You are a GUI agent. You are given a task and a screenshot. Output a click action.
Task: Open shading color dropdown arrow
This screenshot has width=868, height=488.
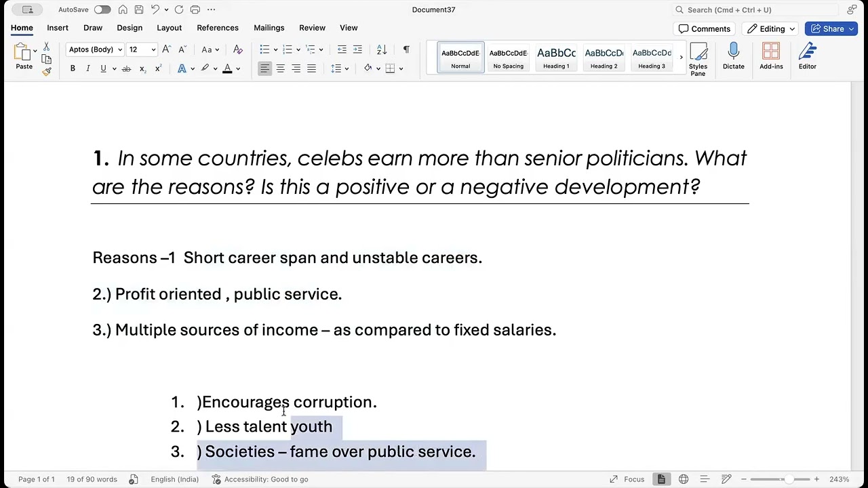(x=378, y=68)
